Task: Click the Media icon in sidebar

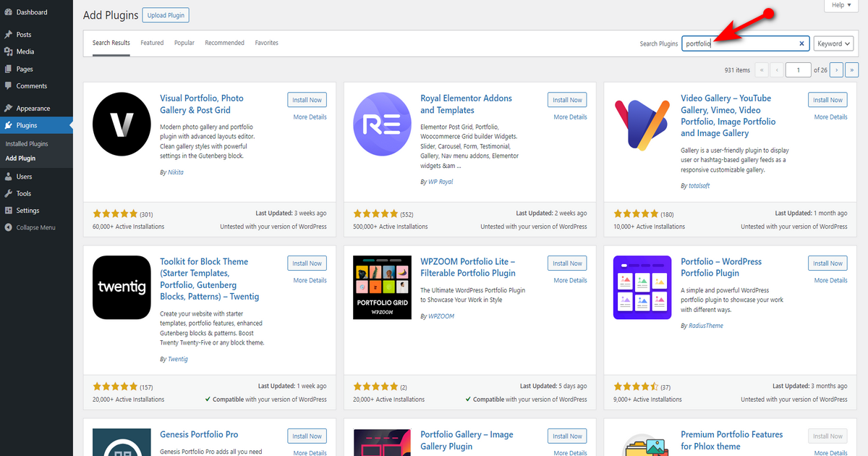Action: pos(8,51)
